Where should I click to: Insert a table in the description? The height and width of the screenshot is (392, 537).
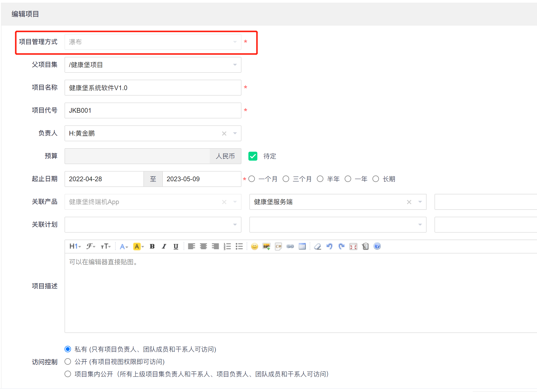[x=302, y=247]
